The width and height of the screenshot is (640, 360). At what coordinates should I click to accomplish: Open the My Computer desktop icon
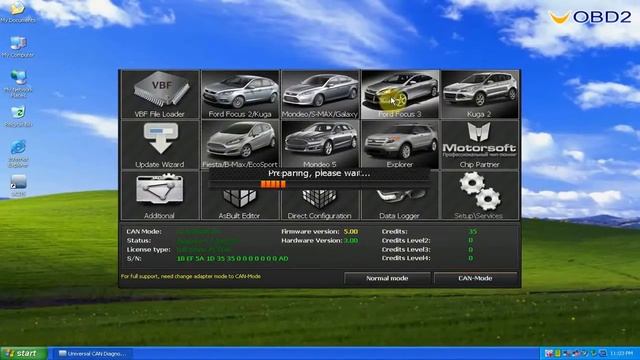(x=18, y=47)
